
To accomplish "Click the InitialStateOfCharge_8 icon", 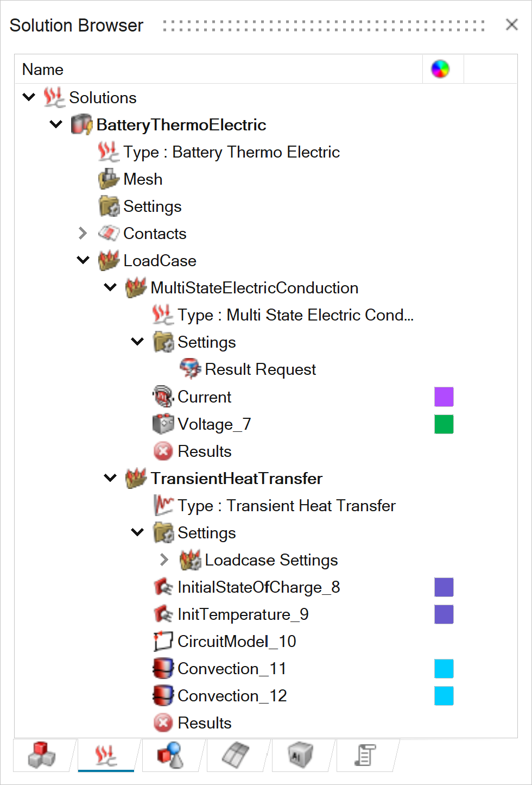I will [x=163, y=587].
